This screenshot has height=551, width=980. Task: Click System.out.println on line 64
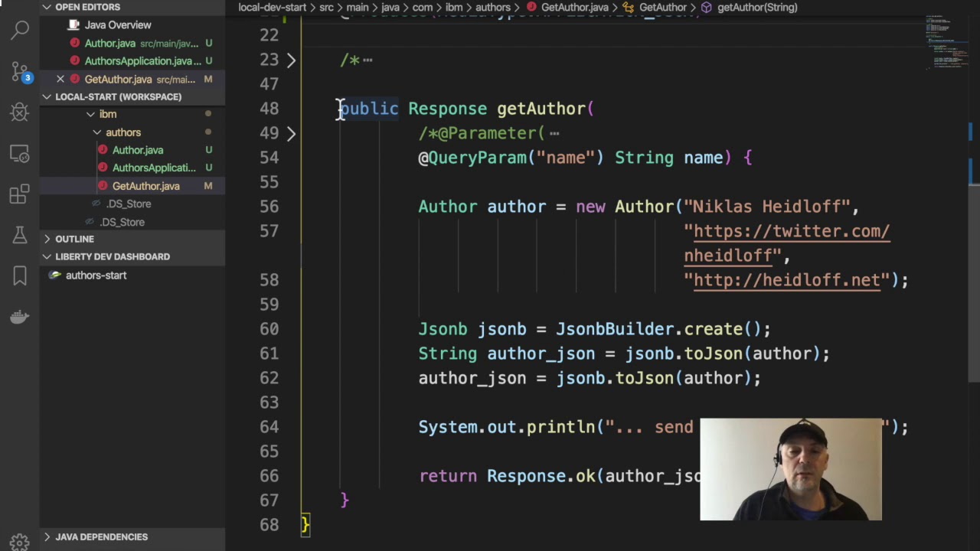pos(506,427)
